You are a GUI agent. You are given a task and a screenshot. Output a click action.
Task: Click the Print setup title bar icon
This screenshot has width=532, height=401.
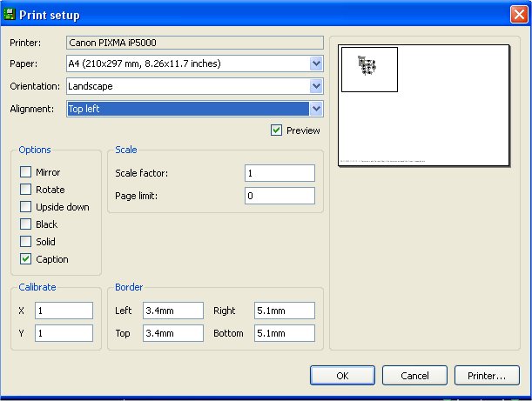click(x=10, y=15)
